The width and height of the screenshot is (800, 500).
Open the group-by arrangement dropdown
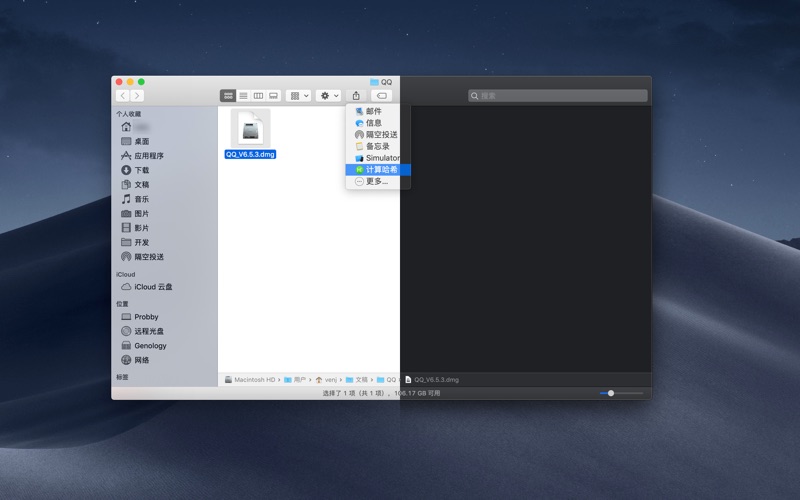[298, 96]
